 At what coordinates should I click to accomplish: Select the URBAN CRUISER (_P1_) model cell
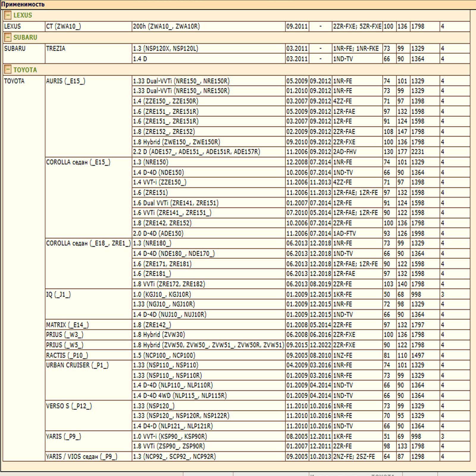tap(77, 365)
